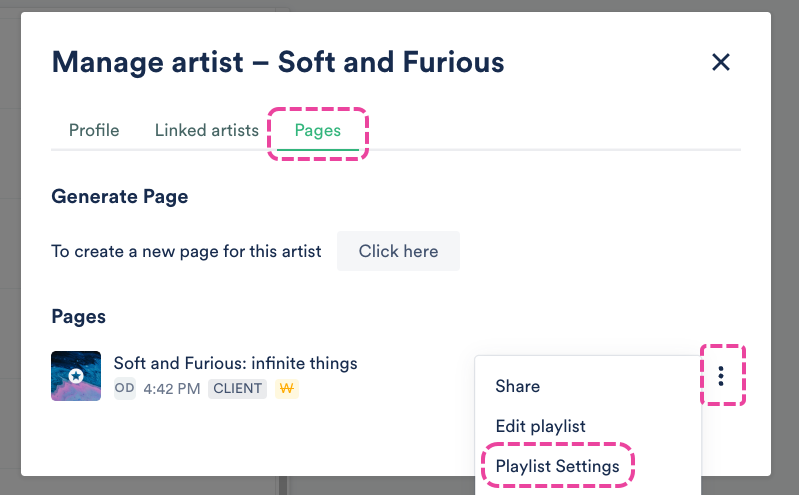
Task: Choose Share from the context menu
Action: click(x=518, y=386)
